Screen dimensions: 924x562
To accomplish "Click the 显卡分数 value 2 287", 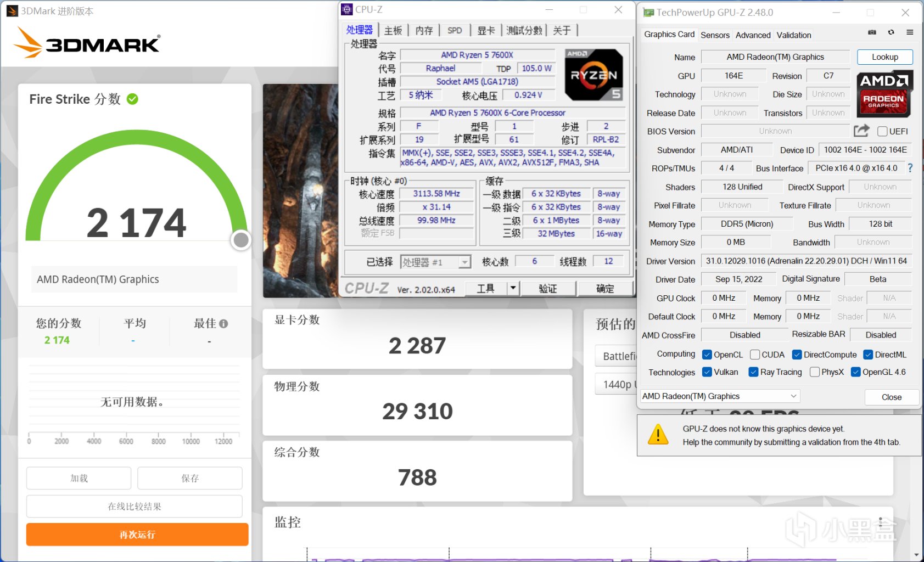I will pyautogui.click(x=417, y=346).
